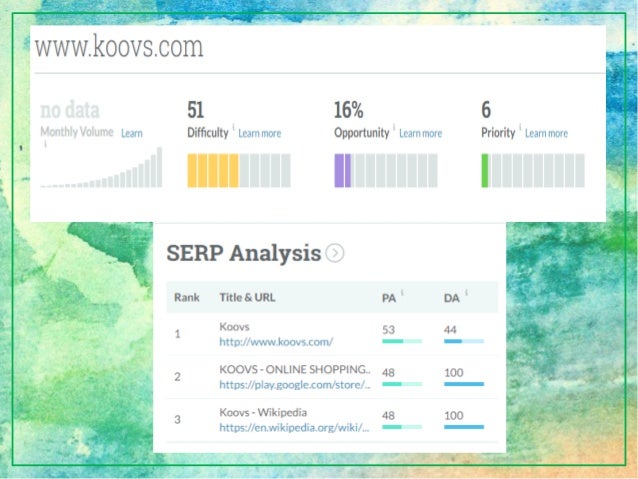The height and width of the screenshot is (479, 638).
Task: Click the no data volume text
Action: coord(70,110)
